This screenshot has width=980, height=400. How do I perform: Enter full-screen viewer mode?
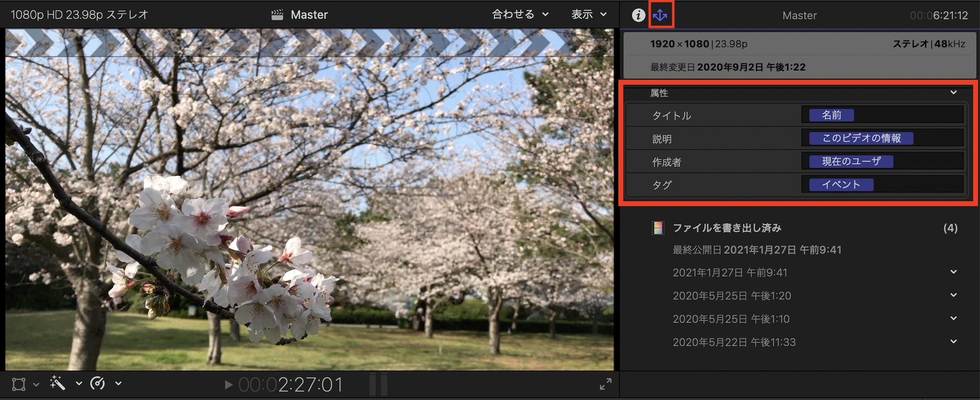(x=606, y=384)
